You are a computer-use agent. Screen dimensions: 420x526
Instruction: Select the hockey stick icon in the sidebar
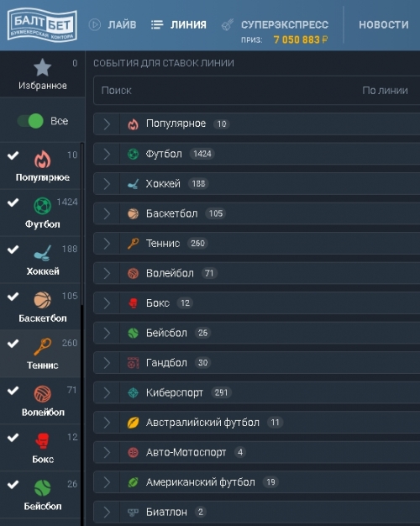click(43, 253)
